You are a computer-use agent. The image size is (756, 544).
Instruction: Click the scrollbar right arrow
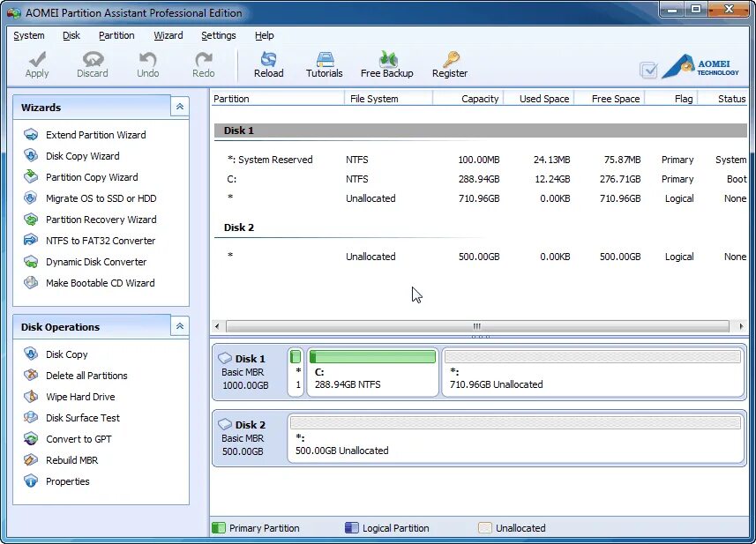tap(741, 326)
